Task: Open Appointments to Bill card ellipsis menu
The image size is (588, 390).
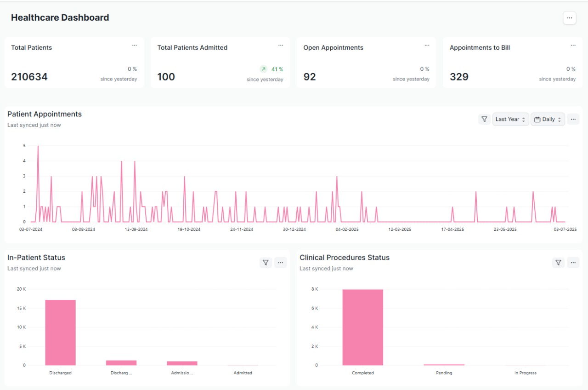Action: 573,46
